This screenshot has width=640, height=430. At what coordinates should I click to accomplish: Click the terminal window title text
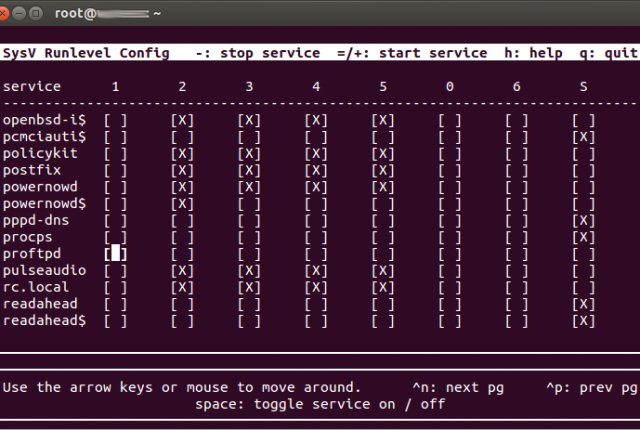tap(108, 13)
